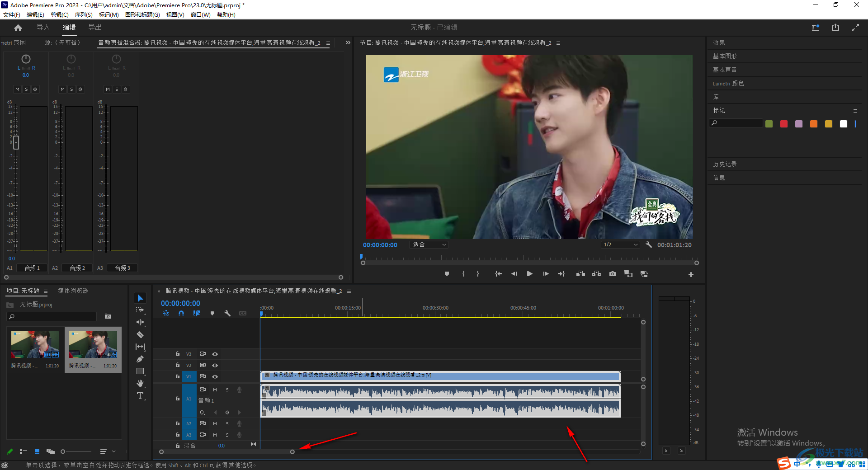Open the zoom level dropdown showing 适合
This screenshot has width=868, height=470.
[429, 244]
